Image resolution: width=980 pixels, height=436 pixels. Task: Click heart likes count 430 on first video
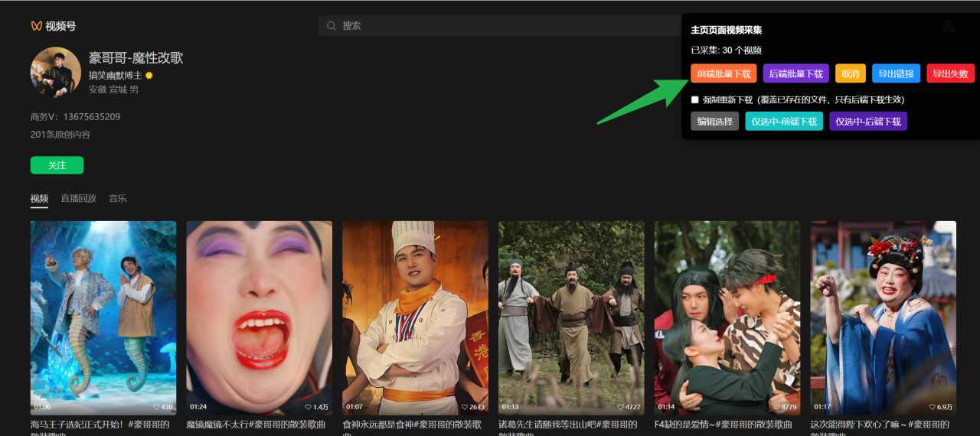163,407
